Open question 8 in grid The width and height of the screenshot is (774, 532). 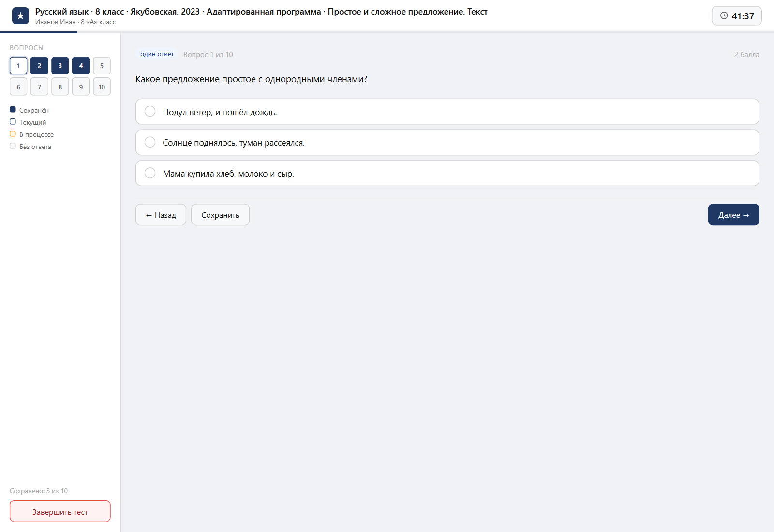tap(60, 87)
